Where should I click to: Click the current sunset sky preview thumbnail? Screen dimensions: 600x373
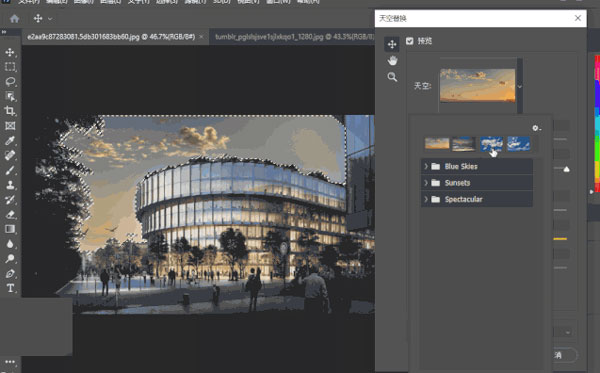coord(477,85)
